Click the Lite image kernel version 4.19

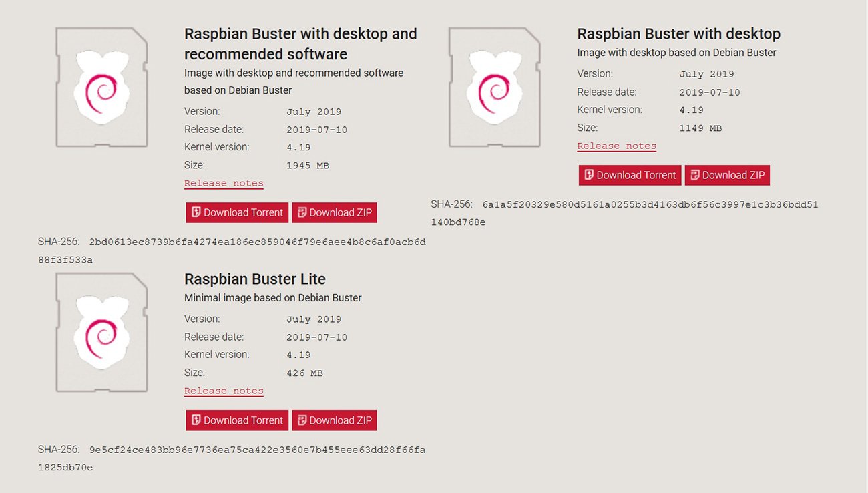coord(298,355)
